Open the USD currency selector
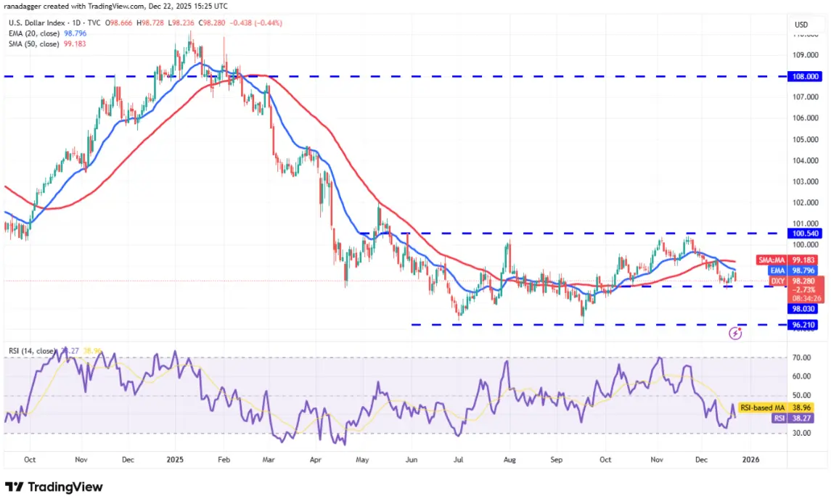This screenshot has width=831, height=504. tap(801, 25)
